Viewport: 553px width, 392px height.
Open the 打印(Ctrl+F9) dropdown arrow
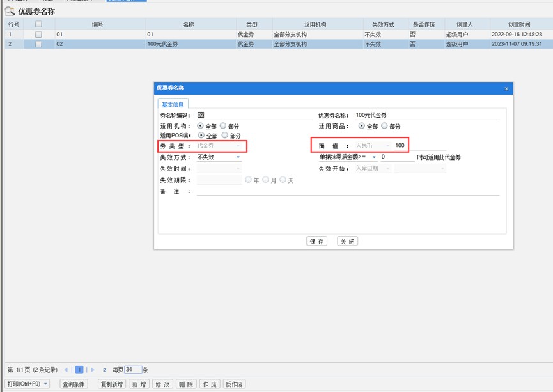[45, 384]
